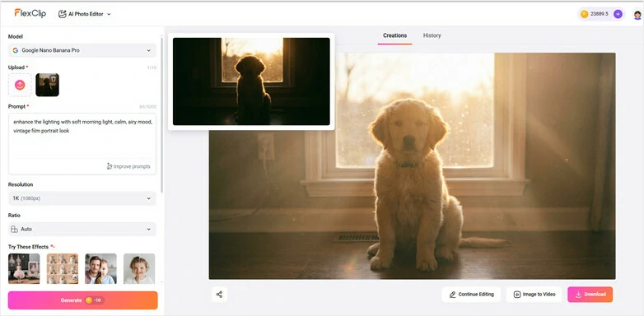Open the AI Photo Editor tool menu
The height and width of the screenshot is (316, 644).
coord(85,14)
